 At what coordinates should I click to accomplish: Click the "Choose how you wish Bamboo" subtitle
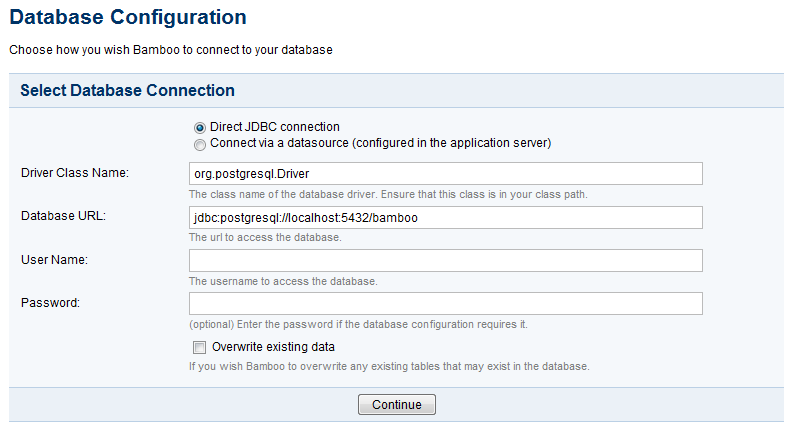(171, 50)
